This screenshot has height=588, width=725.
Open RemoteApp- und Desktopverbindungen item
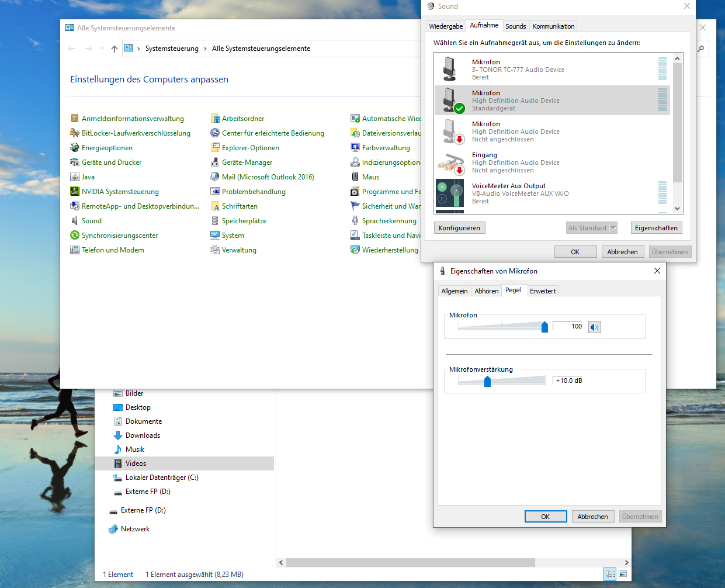[134, 206]
